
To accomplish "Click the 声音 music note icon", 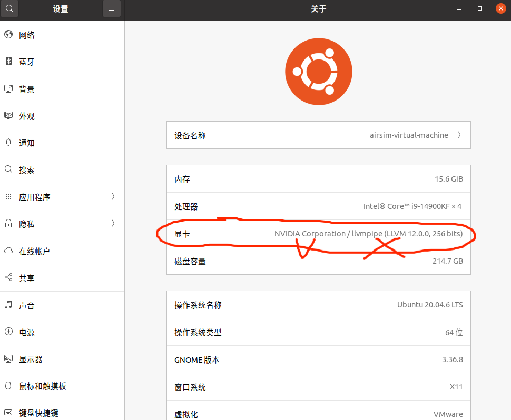I will tap(8, 305).
